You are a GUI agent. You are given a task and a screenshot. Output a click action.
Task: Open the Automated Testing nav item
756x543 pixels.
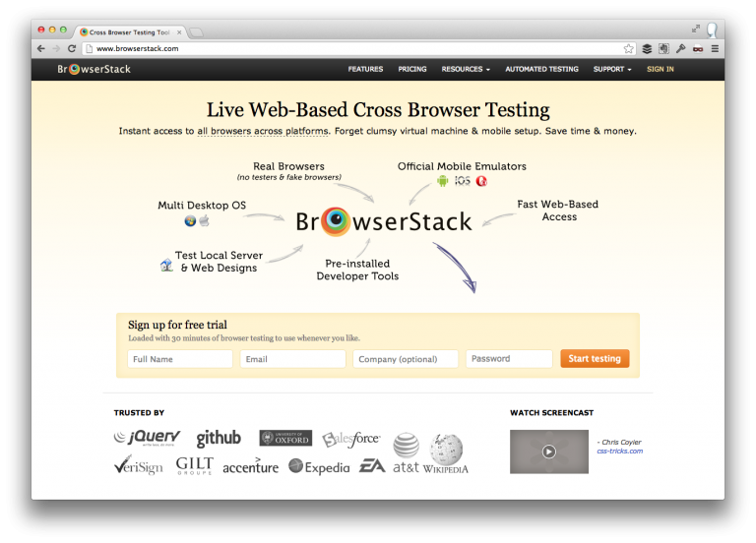(541, 70)
